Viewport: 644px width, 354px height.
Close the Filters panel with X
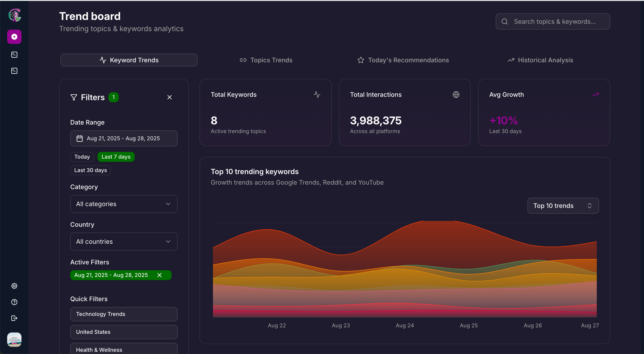[170, 97]
